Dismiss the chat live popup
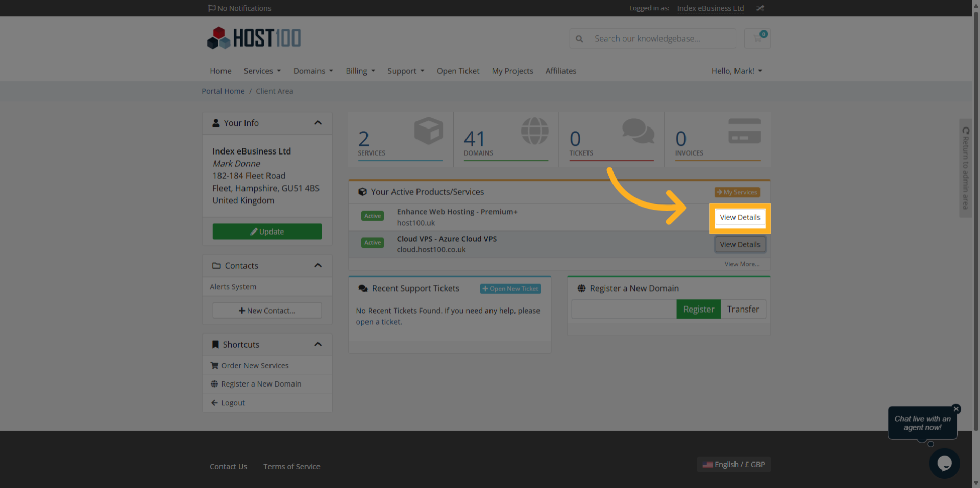 click(956, 409)
